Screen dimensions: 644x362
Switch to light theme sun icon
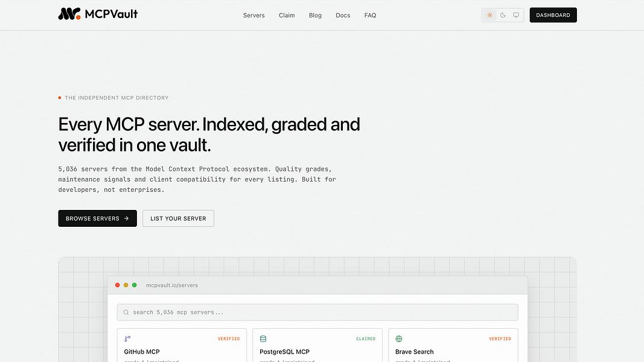489,15
